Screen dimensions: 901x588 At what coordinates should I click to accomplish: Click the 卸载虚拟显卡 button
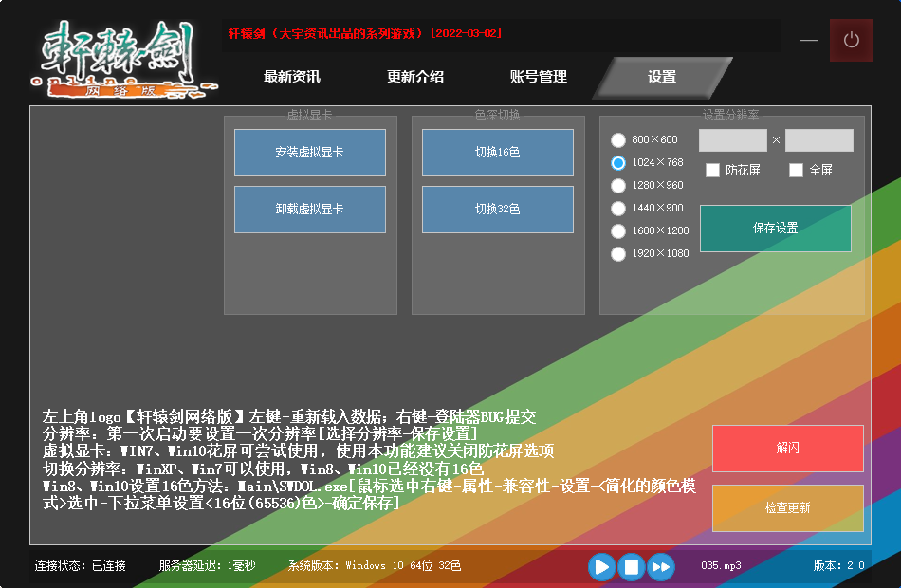pyautogui.click(x=310, y=210)
